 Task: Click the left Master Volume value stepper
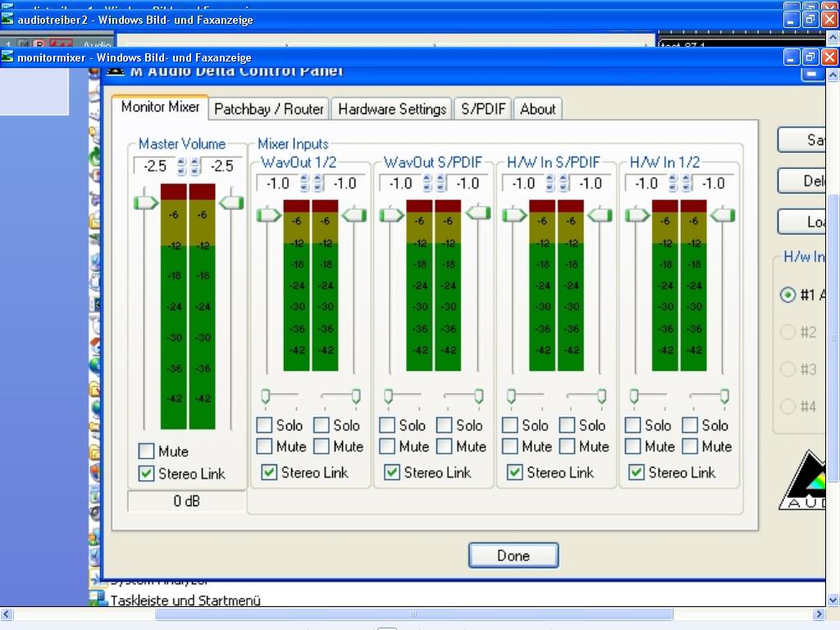point(181,166)
